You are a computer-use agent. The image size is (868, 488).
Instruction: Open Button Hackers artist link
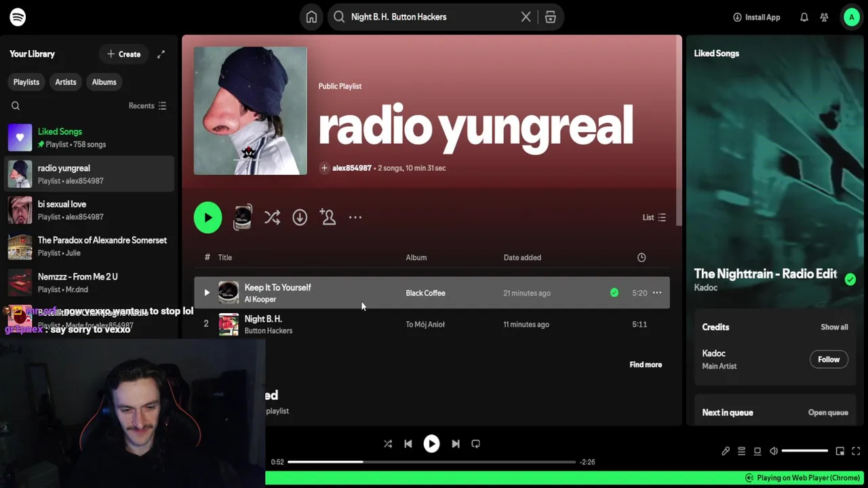pyautogui.click(x=269, y=331)
